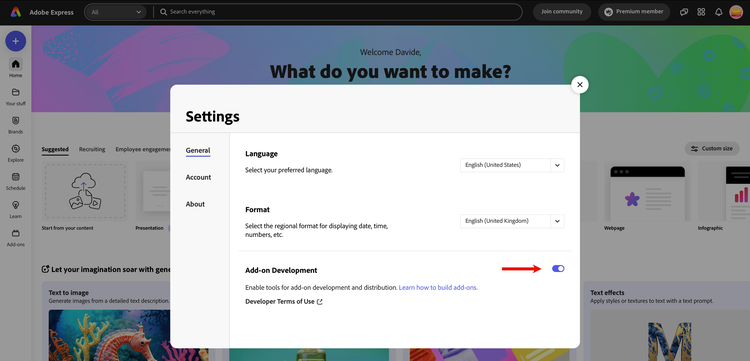Open the Language dropdown
This screenshot has width=750, height=361.
(x=512, y=165)
